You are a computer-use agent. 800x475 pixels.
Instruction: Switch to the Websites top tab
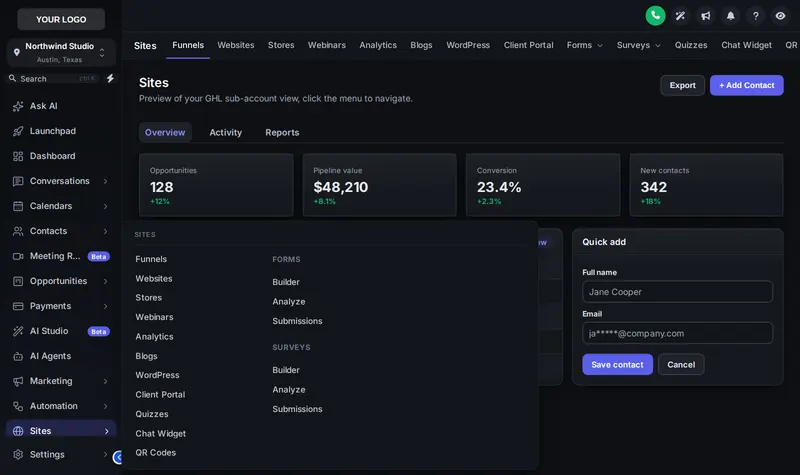click(236, 45)
